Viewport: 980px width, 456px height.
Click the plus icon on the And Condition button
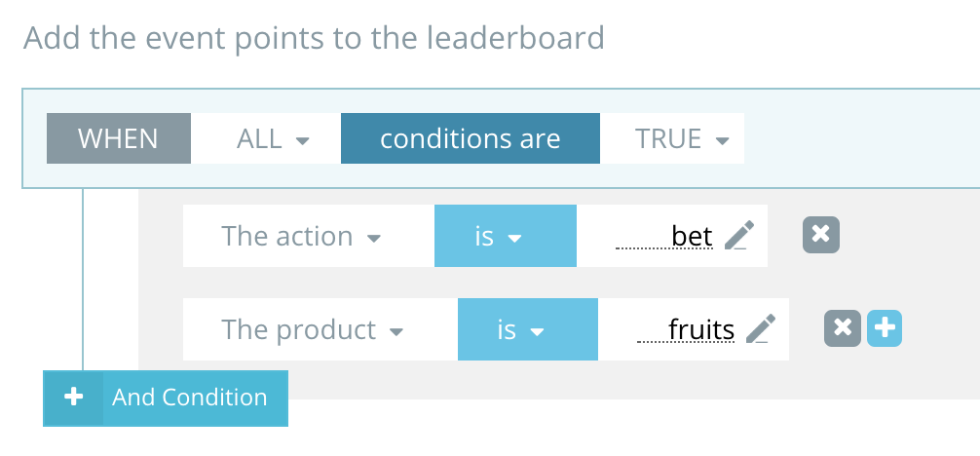73,398
